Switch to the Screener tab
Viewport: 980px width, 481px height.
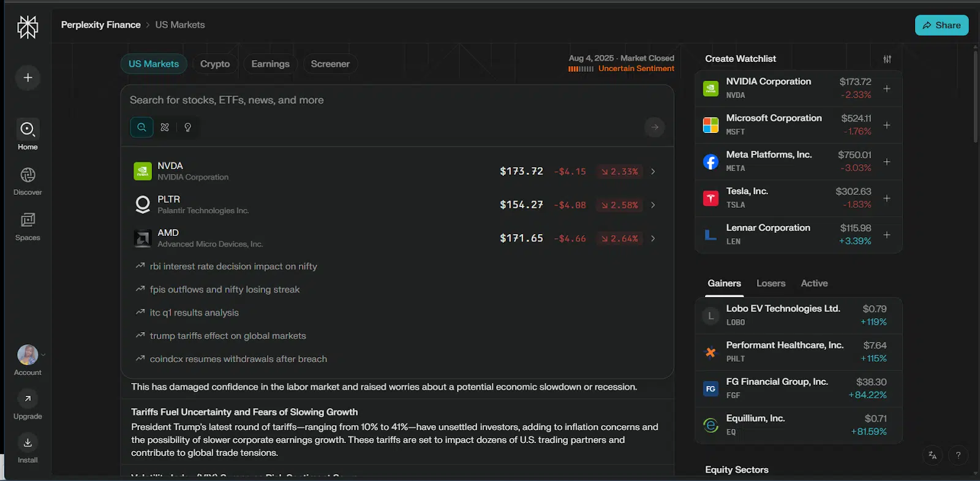point(330,64)
